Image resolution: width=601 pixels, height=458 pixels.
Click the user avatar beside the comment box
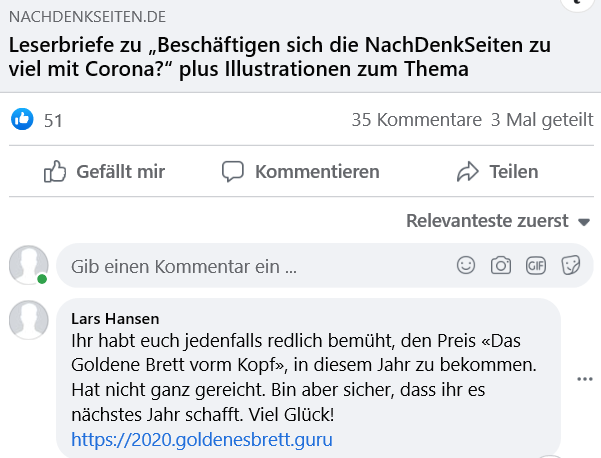pyautogui.click(x=28, y=265)
